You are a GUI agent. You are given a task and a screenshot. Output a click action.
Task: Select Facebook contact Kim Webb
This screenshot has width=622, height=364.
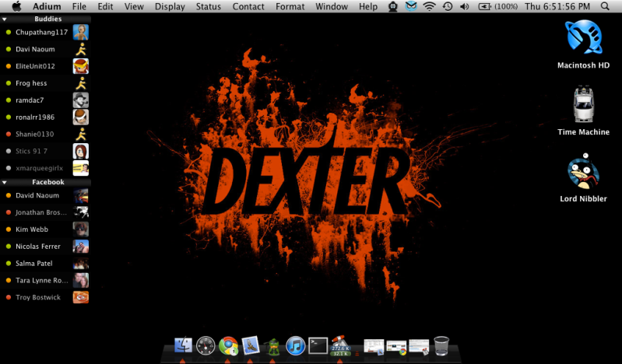45,229
